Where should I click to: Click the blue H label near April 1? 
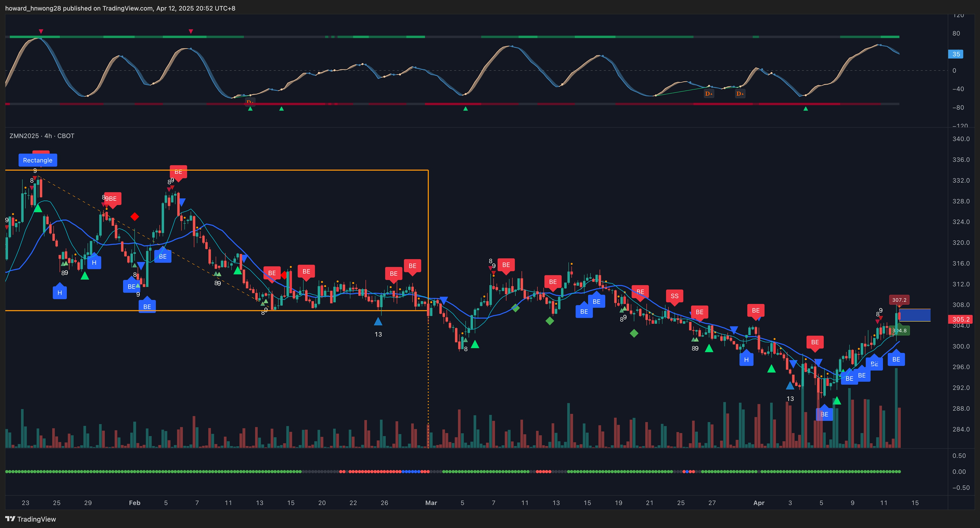[x=746, y=359]
